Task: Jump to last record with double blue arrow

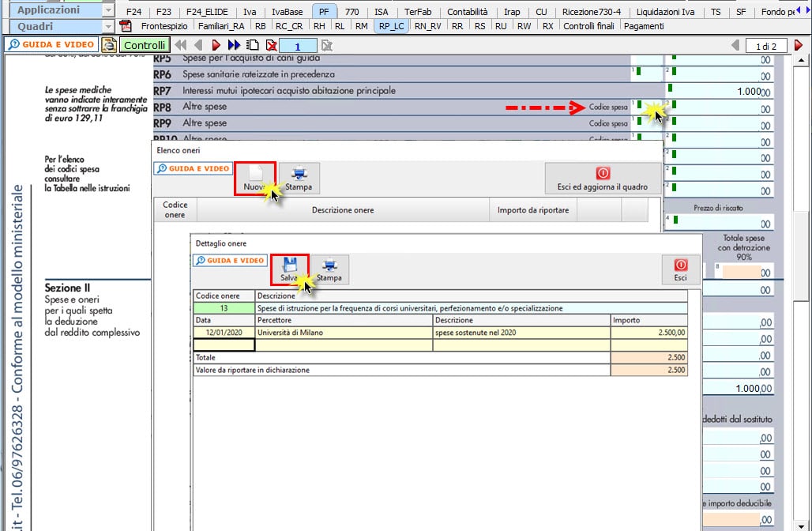Action: pos(234,45)
